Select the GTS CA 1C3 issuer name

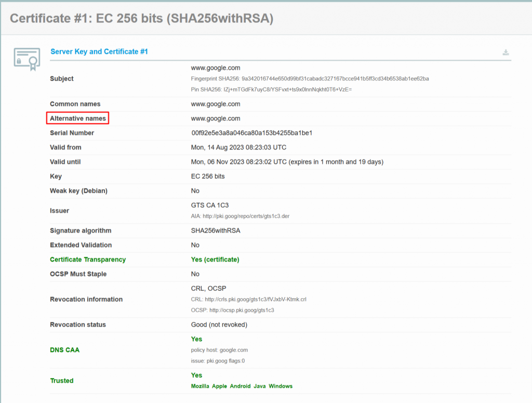pyautogui.click(x=210, y=205)
